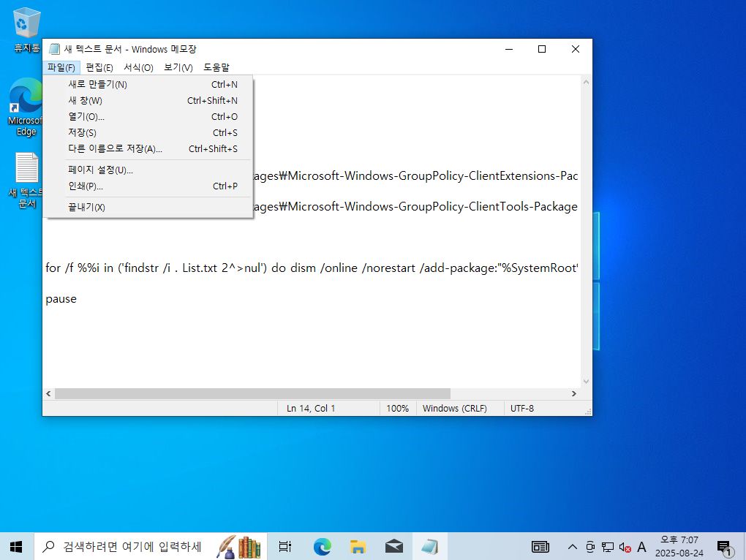Click the text "GroupPolicy-ClientTools-Package"
The image size is (746, 560).
pos(488,207)
